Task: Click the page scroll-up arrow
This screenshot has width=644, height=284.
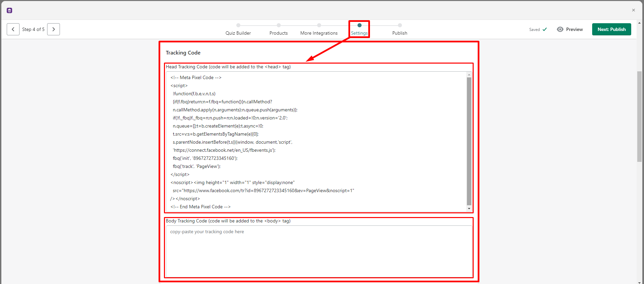Action: pos(639,23)
